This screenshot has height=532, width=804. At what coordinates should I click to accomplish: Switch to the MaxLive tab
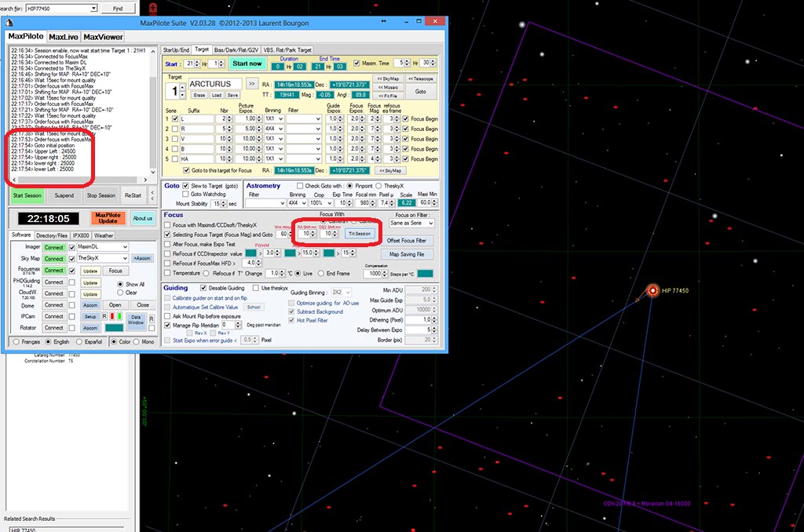point(63,37)
